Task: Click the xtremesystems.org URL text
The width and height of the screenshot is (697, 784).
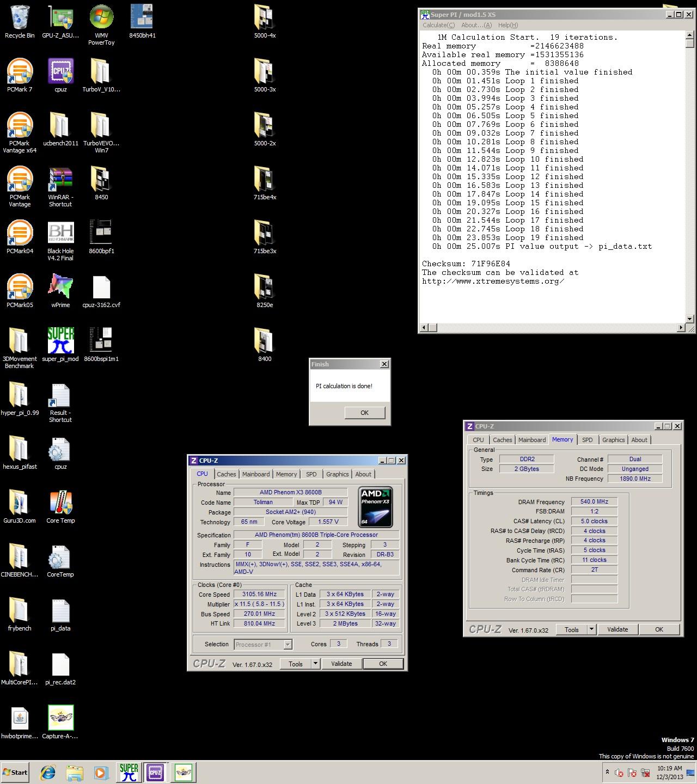Action: tap(493, 281)
